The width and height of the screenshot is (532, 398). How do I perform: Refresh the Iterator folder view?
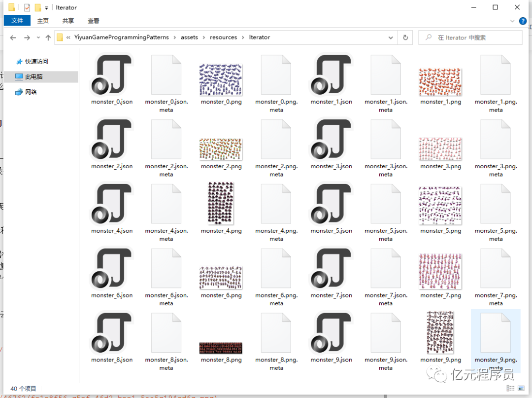pyautogui.click(x=405, y=37)
